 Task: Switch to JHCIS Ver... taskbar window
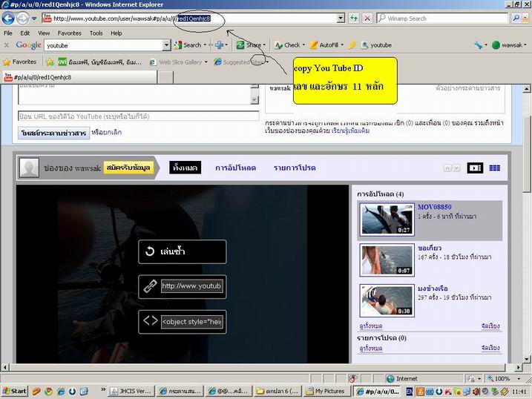tap(131, 391)
